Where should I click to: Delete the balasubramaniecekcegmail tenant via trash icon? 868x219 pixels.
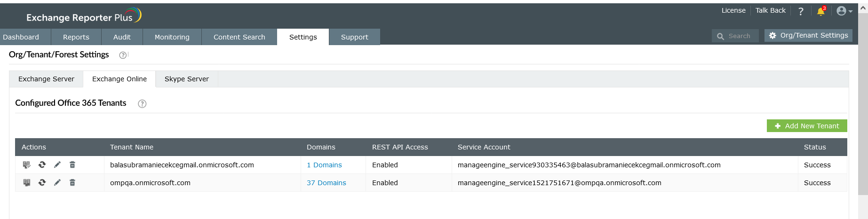(x=72, y=164)
